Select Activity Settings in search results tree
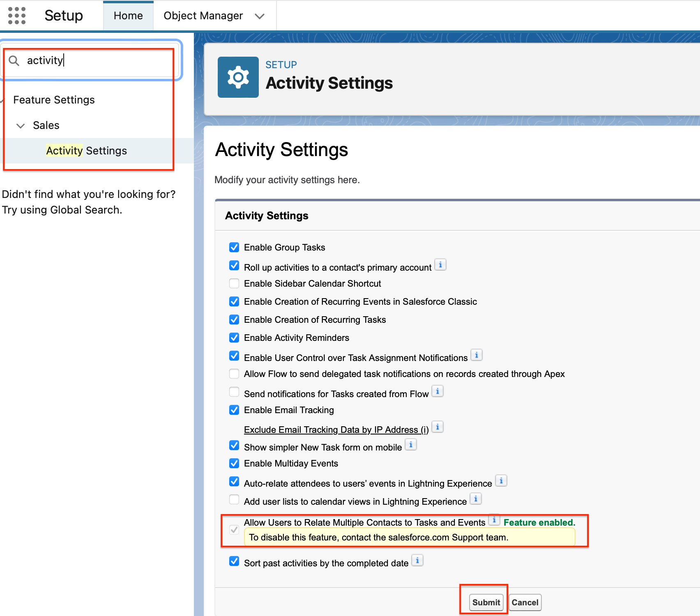The width and height of the screenshot is (700, 616). (x=86, y=150)
